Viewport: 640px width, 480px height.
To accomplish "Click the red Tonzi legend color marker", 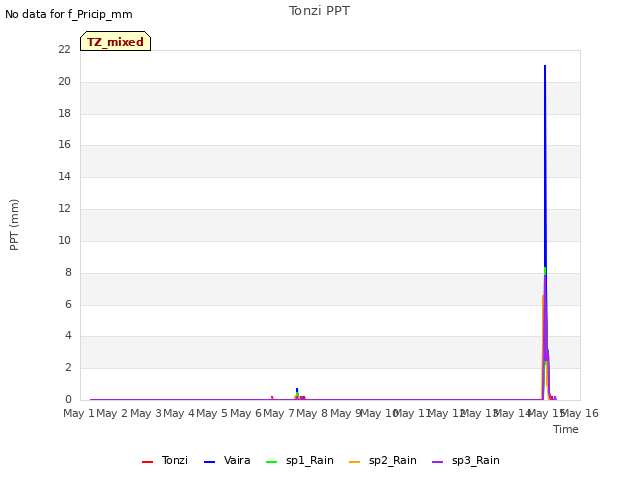I will pyautogui.click(x=147, y=462).
